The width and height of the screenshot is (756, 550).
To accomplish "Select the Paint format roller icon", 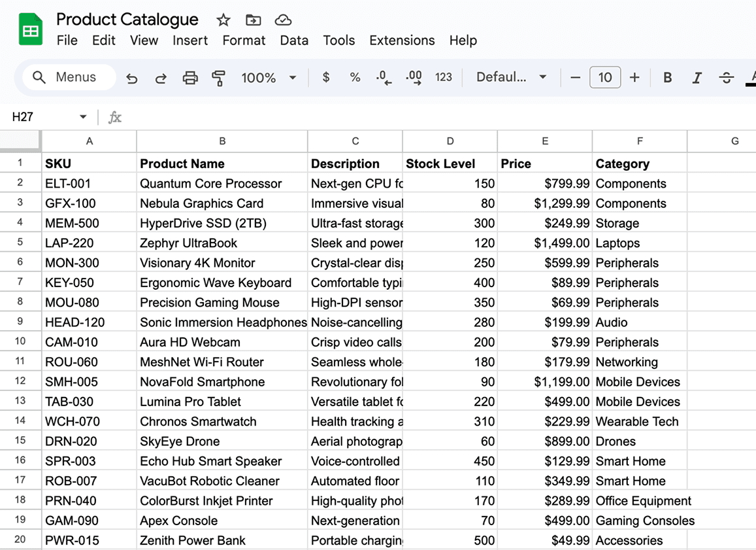I will pos(219,78).
